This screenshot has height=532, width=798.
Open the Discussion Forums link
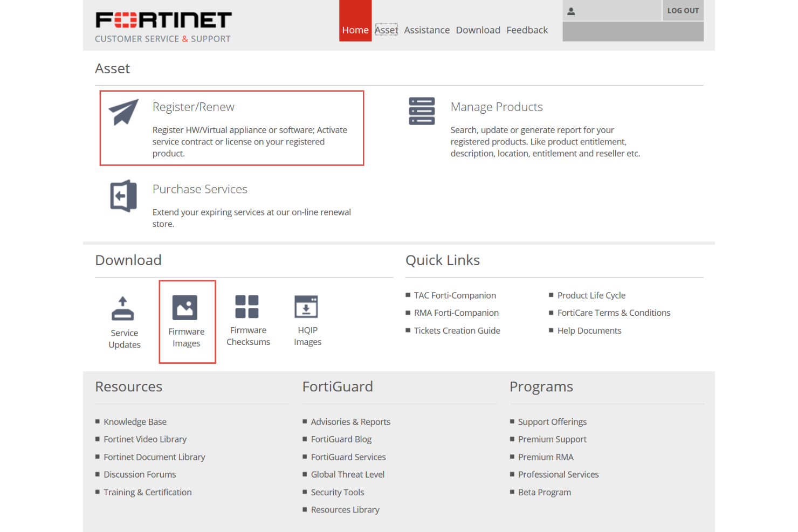pyautogui.click(x=140, y=474)
